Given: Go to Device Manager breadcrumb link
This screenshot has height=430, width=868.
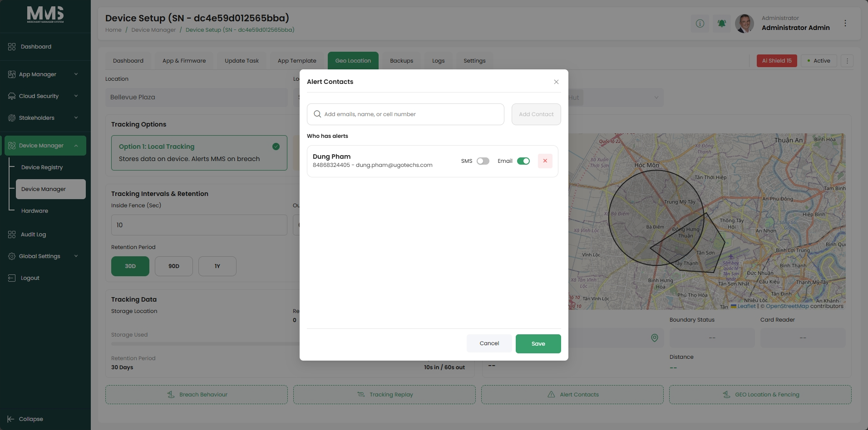Looking at the screenshot, I should coord(153,30).
